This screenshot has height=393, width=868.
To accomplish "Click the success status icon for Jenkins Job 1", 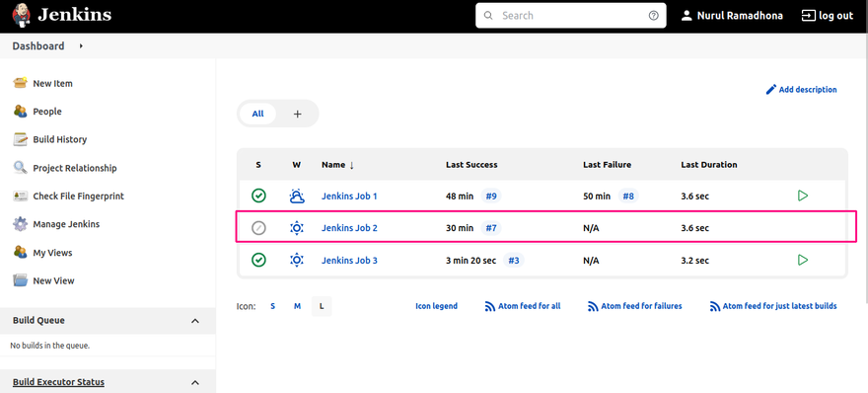I will pyautogui.click(x=258, y=196).
